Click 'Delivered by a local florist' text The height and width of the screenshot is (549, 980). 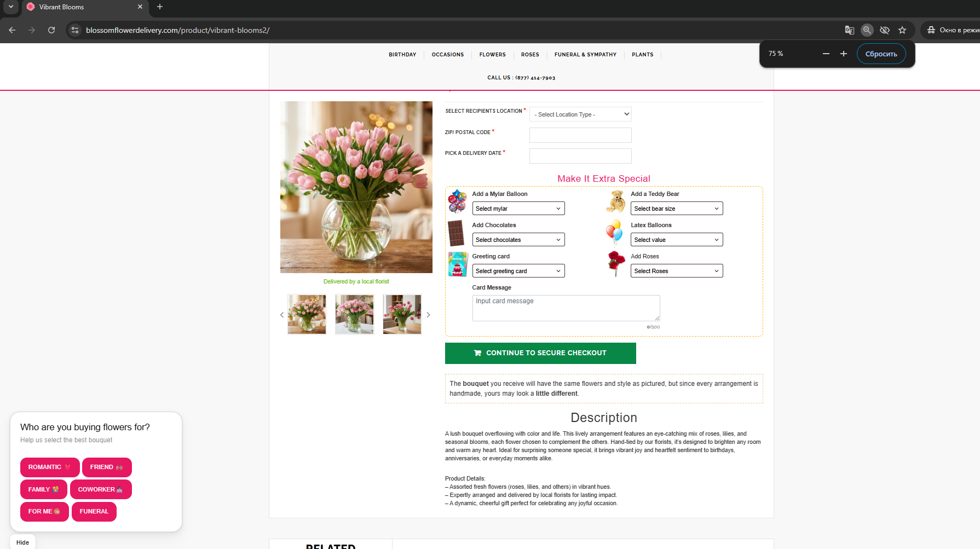coord(356,281)
